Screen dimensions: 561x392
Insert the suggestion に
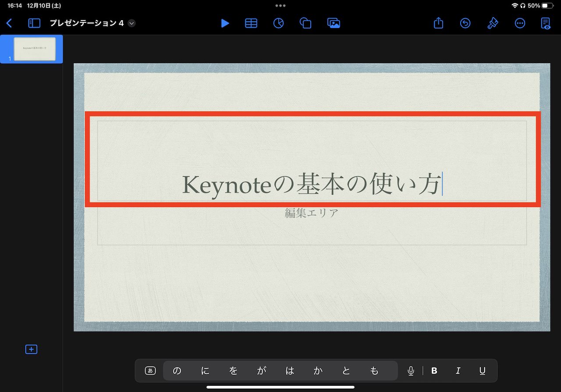(x=205, y=371)
